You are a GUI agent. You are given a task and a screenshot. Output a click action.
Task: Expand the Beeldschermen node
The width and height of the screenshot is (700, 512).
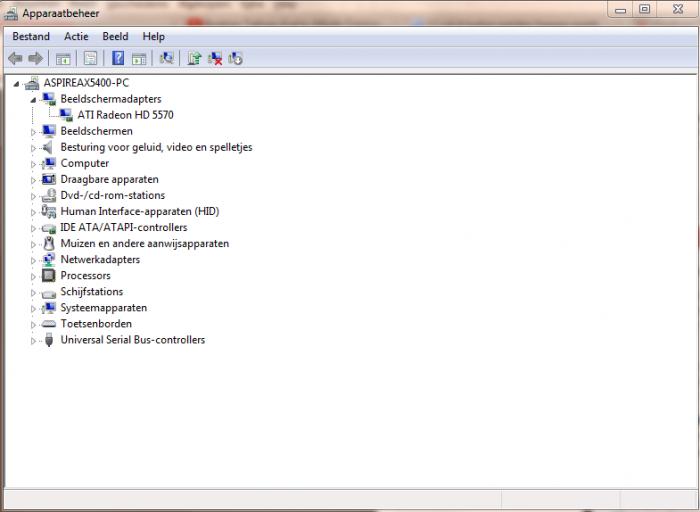(33, 132)
